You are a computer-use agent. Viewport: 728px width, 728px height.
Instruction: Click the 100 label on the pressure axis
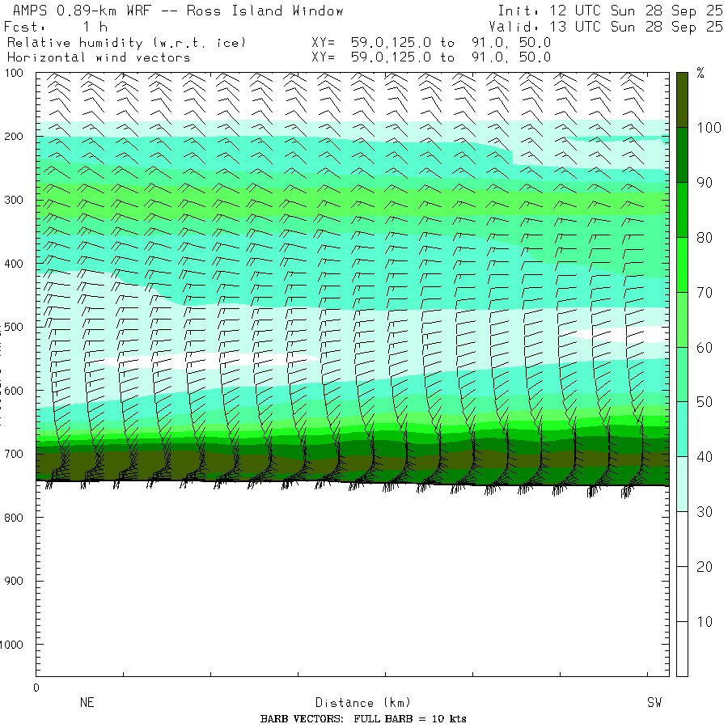[x=14, y=73]
